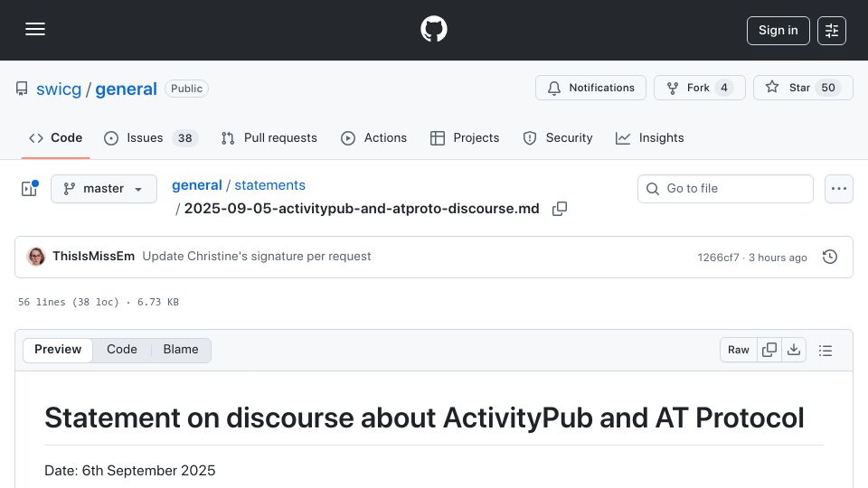This screenshot has width=868, height=488.
Task: Open the general repository link
Action: coord(127,89)
